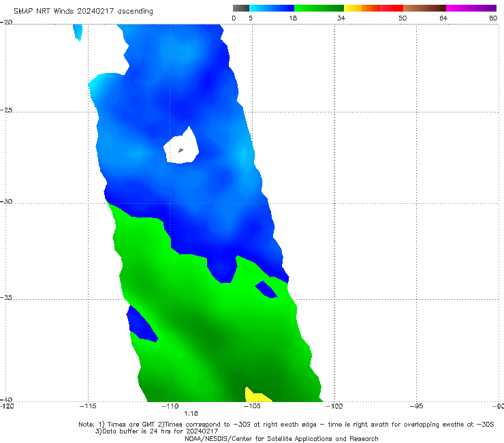The width and height of the screenshot is (504, 443).
Task: Choose the yellow-orange segment of the color bar
Action: point(362,8)
